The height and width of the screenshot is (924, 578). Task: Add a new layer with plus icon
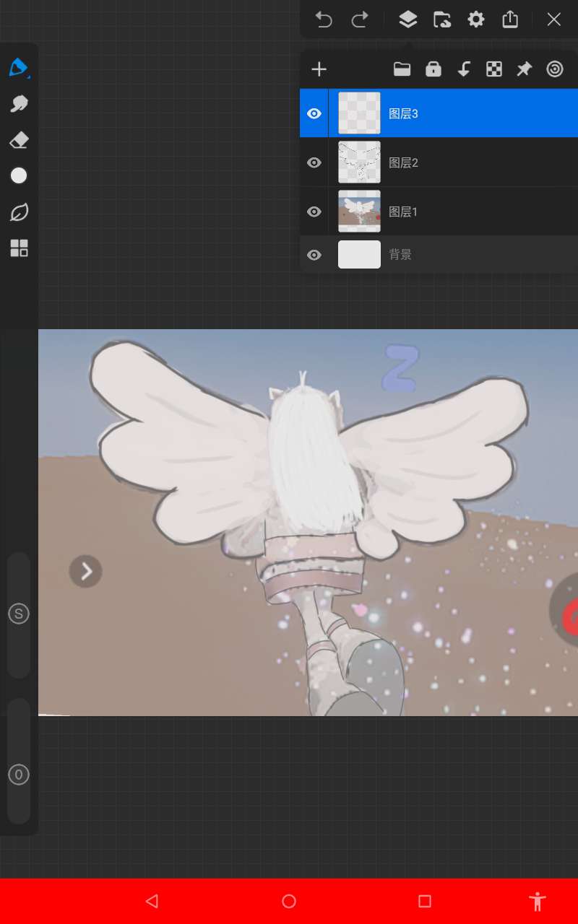[319, 69]
